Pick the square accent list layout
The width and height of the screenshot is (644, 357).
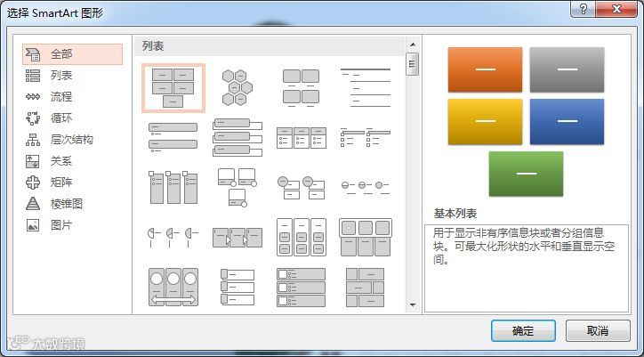click(365, 137)
